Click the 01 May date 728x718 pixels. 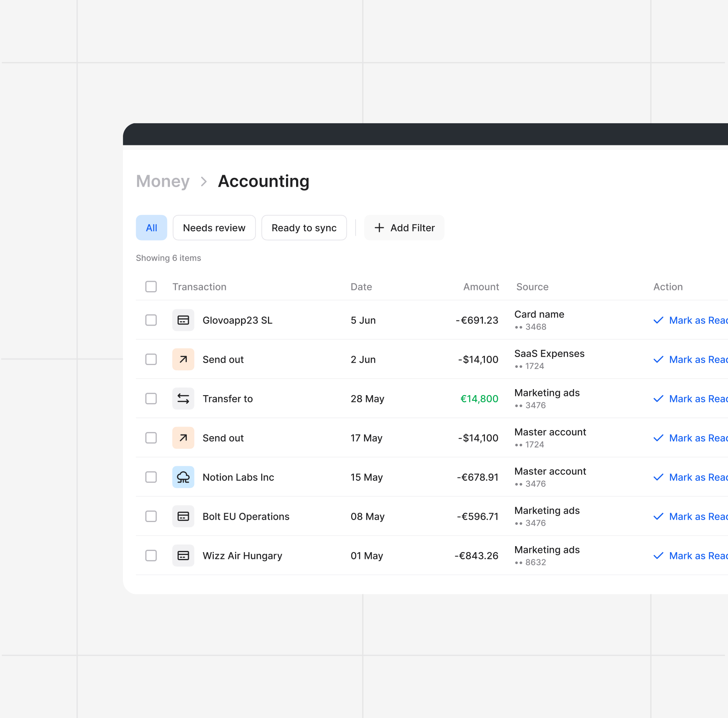pyautogui.click(x=367, y=556)
